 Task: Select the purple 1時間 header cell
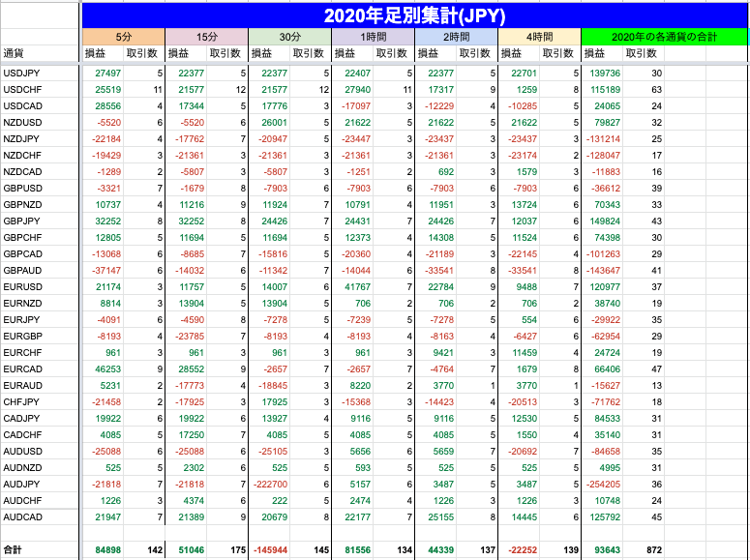373,37
